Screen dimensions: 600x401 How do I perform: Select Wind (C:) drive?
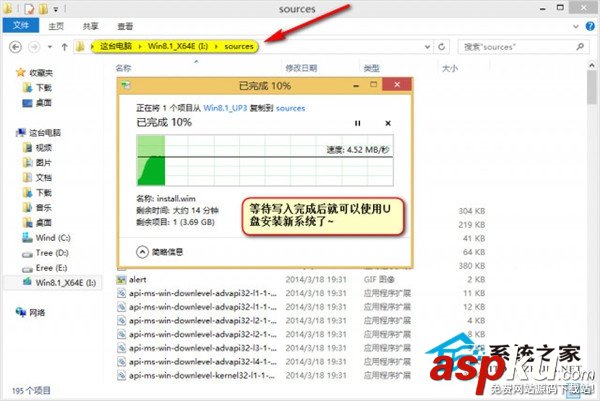[x=46, y=238]
